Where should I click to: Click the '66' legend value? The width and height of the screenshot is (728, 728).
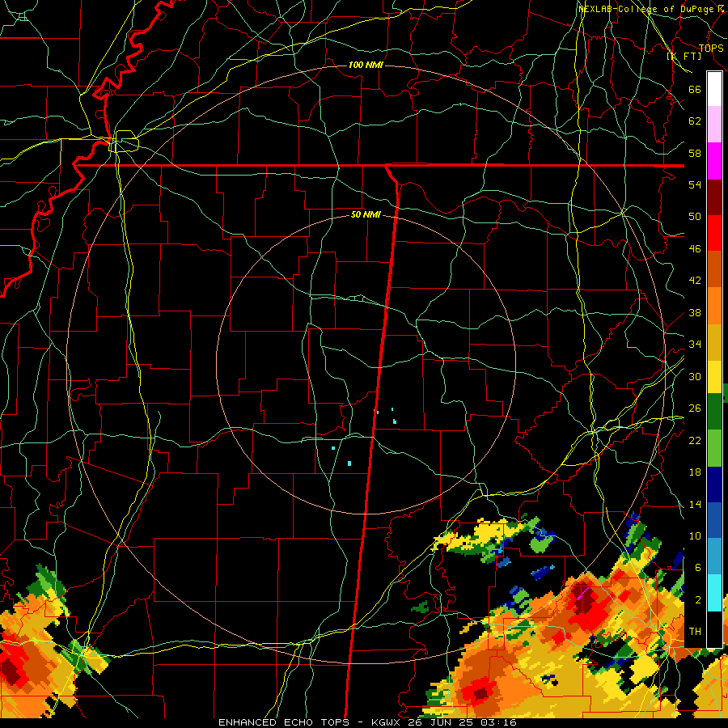(x=695, y=89)
